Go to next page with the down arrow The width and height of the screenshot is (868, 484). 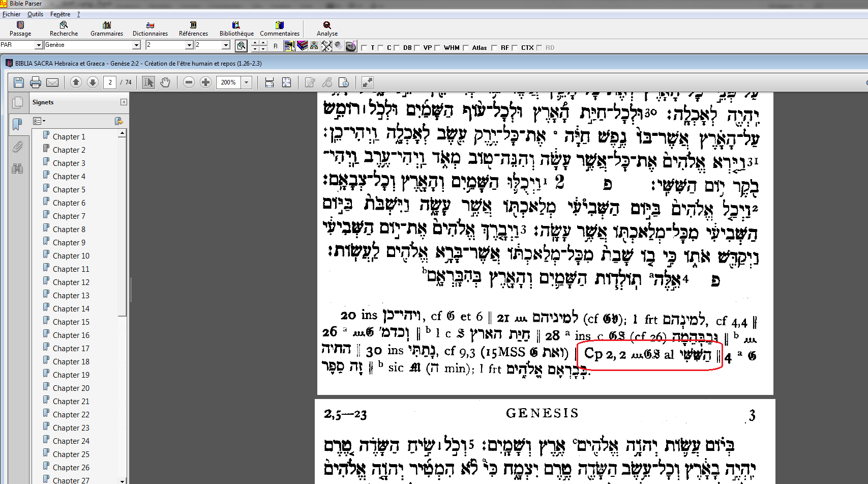pos(93,82)
